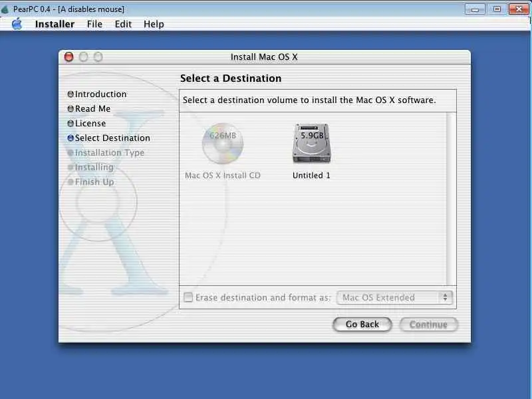
Task: Click the Introduction step label
Action: click(101, 94)
